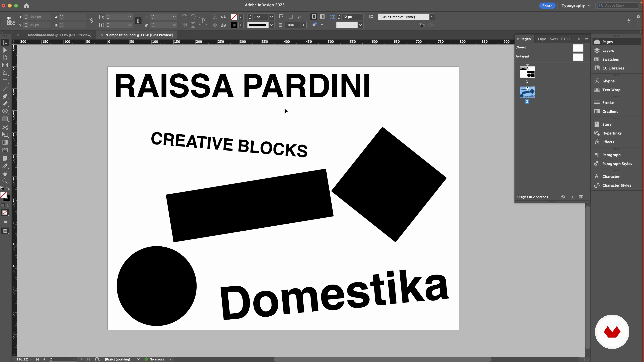This screenshot has width=644, height=362.
Task: Open the Glyphs panel from the dock
Action: pos(608,81)
